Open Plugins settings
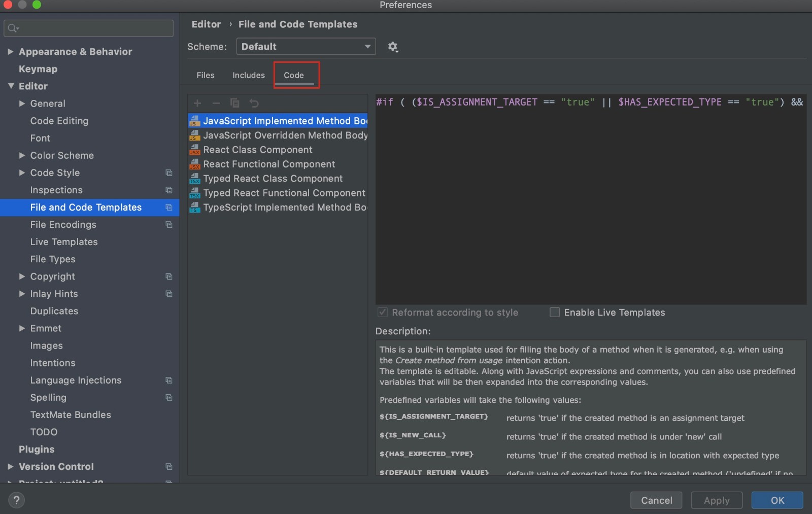 pyautogui.click(x=37, y=450)
